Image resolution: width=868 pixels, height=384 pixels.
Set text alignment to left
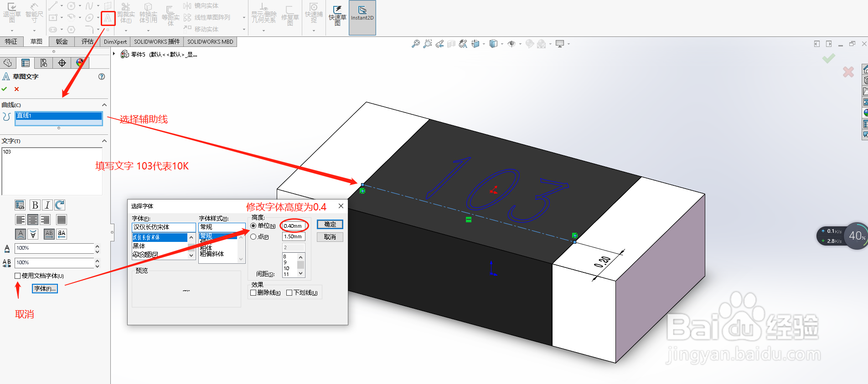point(20,220)
